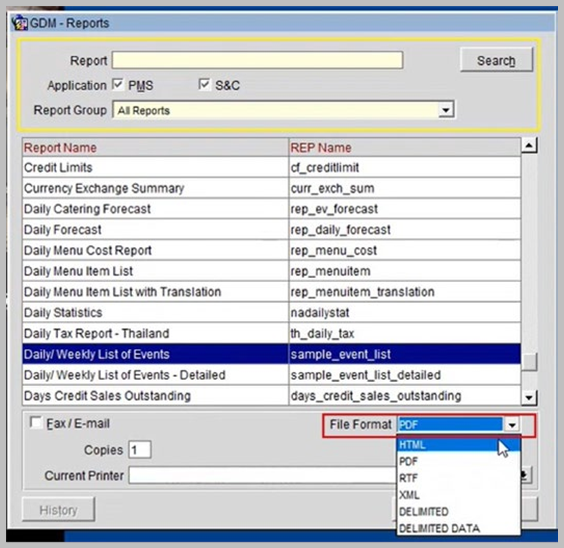Select Credit Limits report row

(271, 167)
